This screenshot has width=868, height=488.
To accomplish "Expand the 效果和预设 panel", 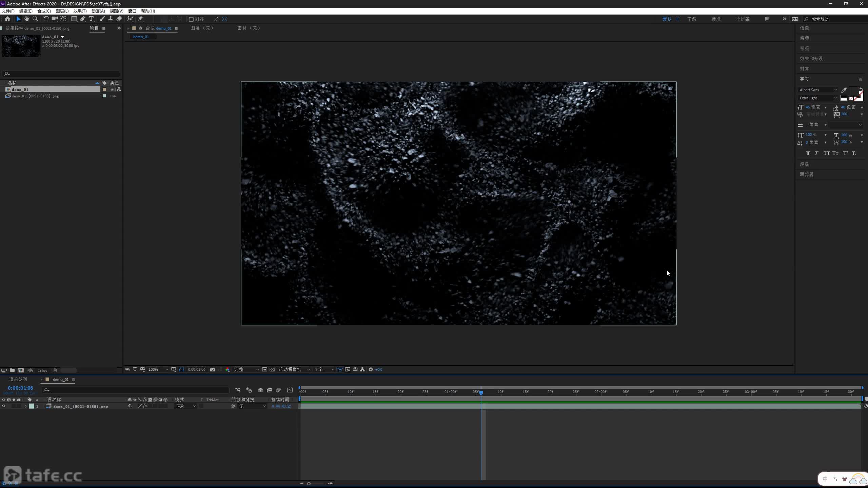I will (x=811, y=58).
